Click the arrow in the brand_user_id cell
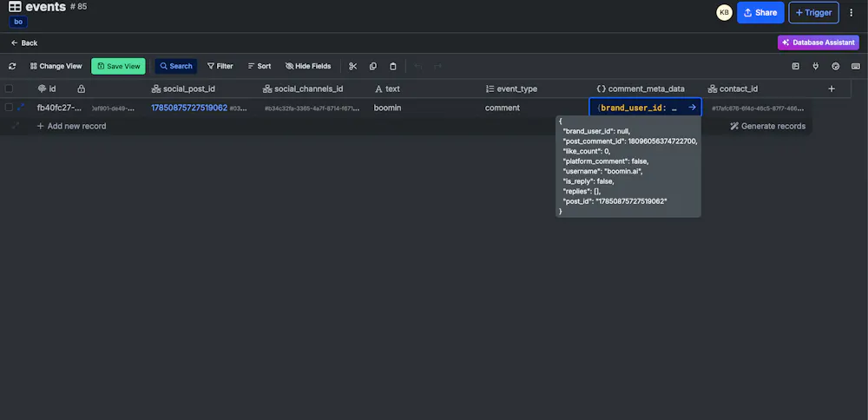The height and width of the screenshot is (420, 868). click(692, 108)
